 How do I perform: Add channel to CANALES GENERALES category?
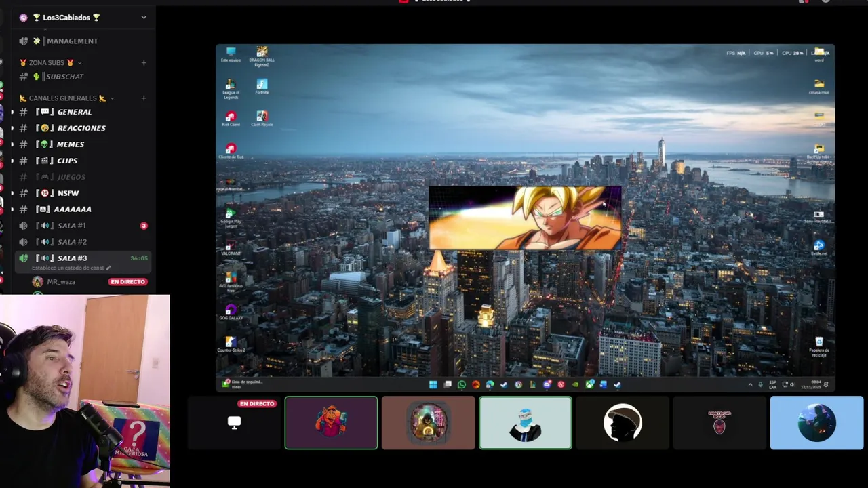point(144,98)
